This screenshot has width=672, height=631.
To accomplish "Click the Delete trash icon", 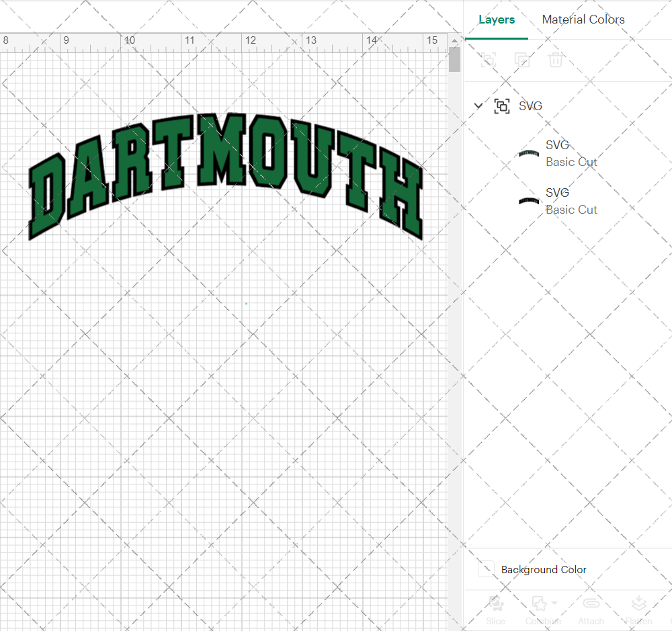I will point(556,60).
